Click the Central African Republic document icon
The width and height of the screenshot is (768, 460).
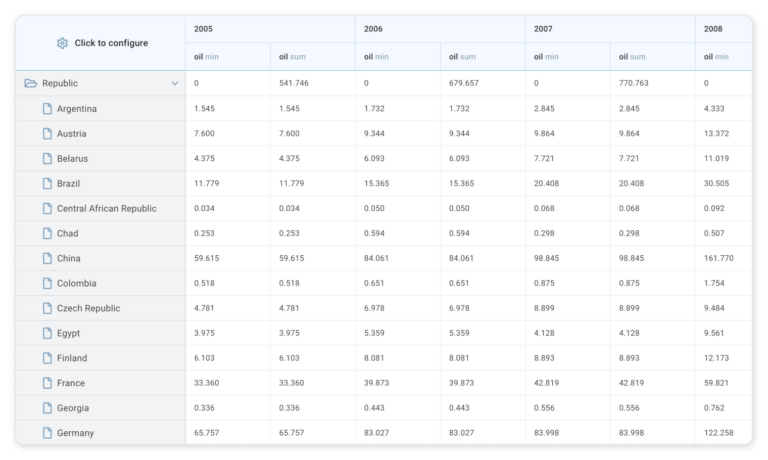[x=47, y=209]
